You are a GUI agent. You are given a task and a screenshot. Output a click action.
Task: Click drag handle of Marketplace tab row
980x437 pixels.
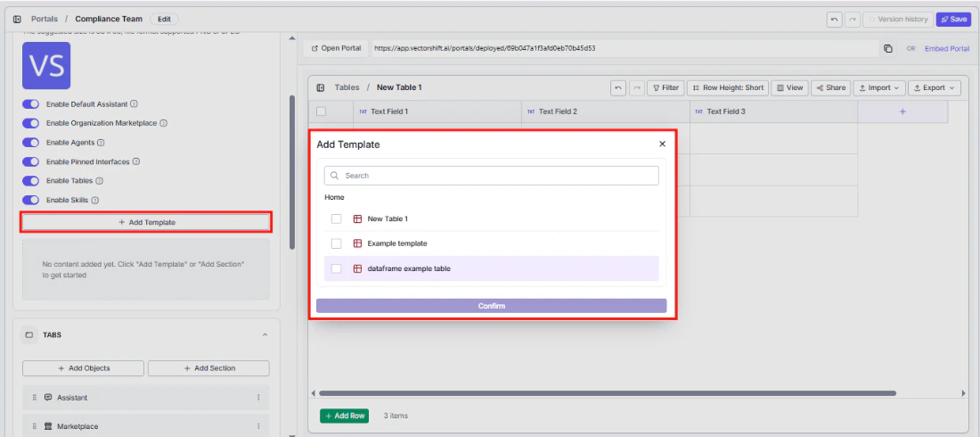click(35, 426)
